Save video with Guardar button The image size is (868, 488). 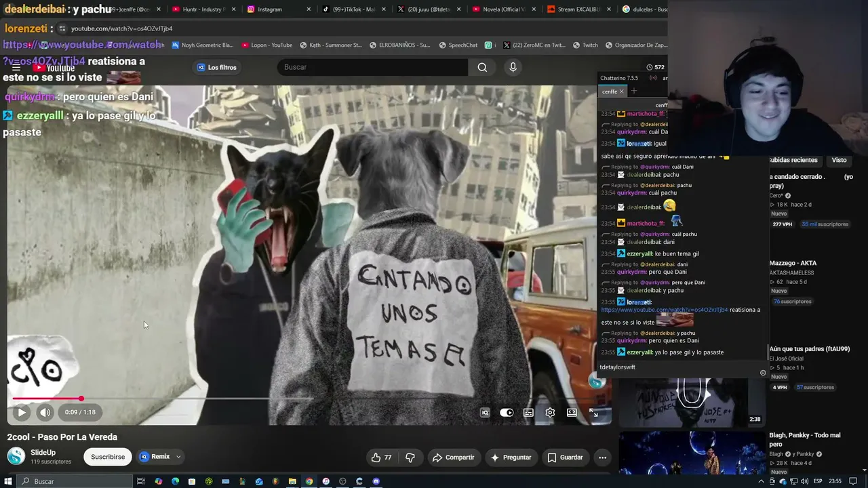pyautogui.click(x=565, y=457)
